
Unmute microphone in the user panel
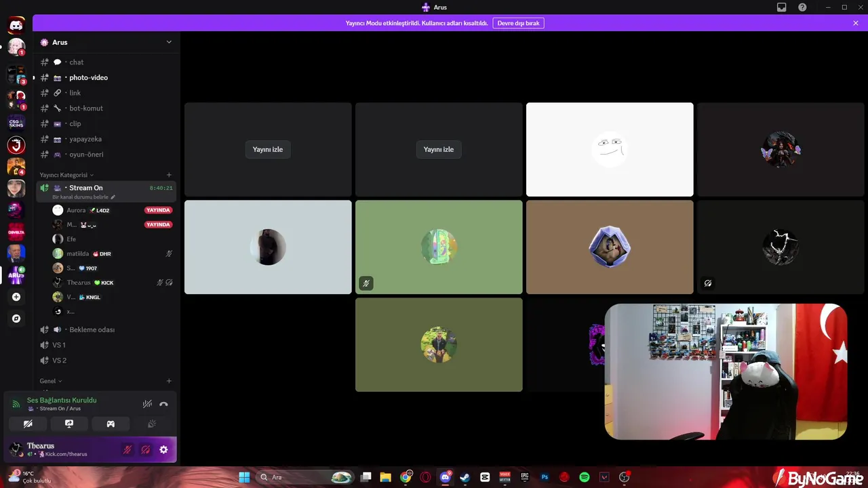point(127,449)
